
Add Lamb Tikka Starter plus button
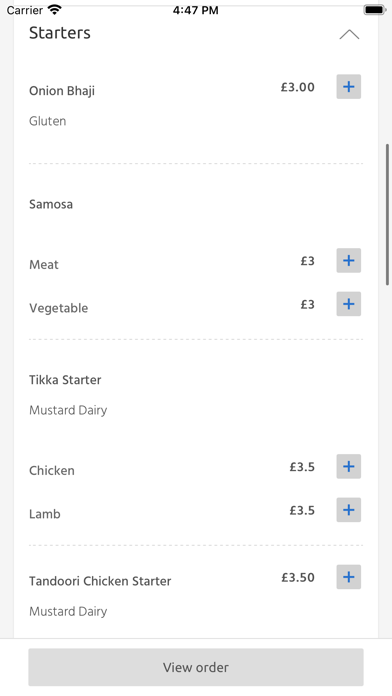[348, 510]
